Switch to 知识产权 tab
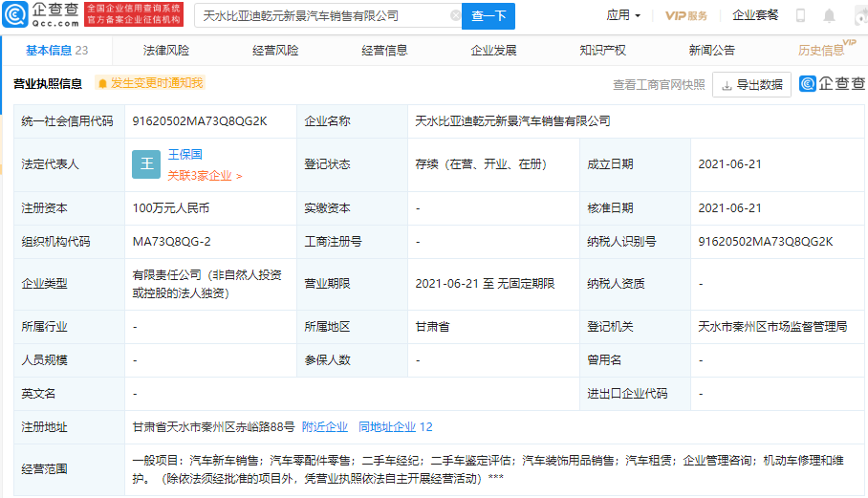This screenshot has width=868, height=498. 602,51
